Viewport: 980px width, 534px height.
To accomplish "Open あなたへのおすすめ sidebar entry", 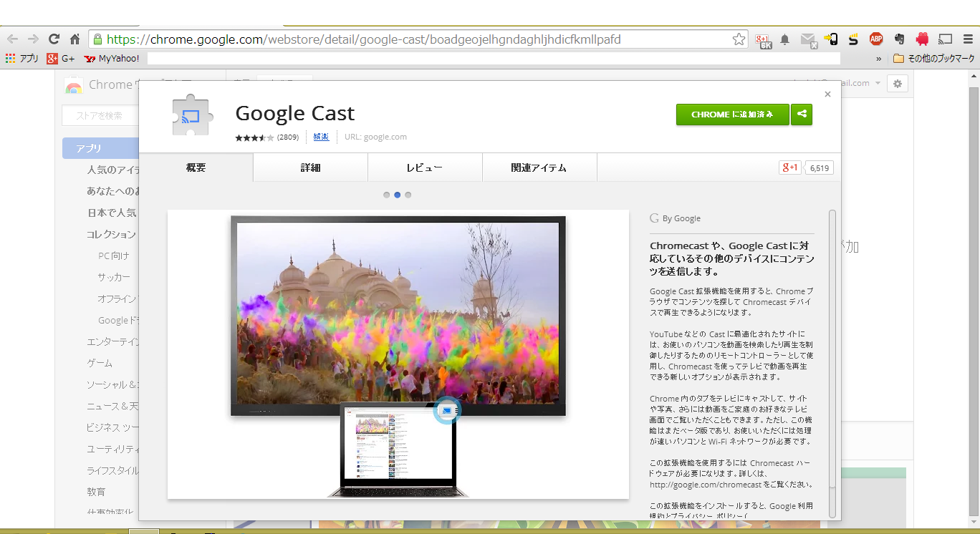I will (113, 191).
